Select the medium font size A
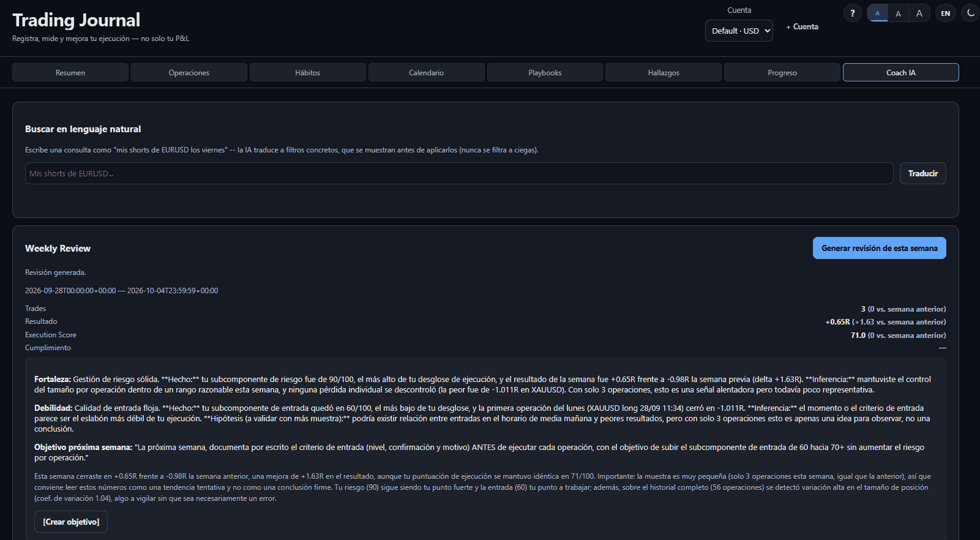This screenshot has width=980, height=540. [x=898, y=13]
